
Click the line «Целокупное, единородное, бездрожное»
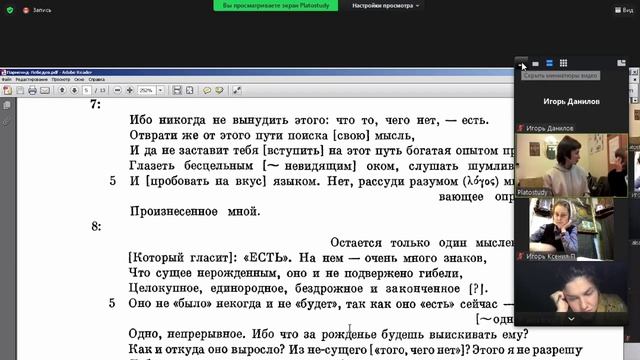point(308,289)
